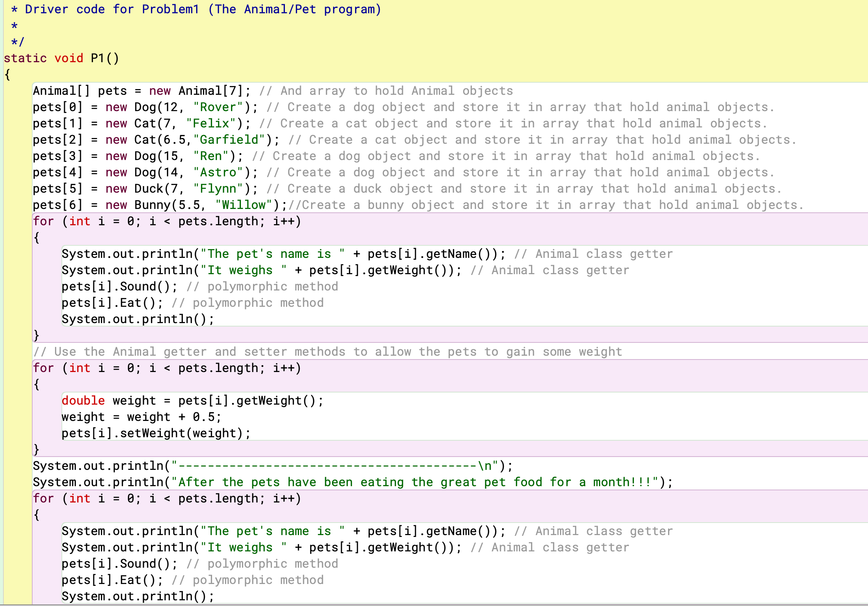Image resolution: width=868 pixels, height=606 pixels.
Task: Click the first for loop's opening brace
Action: tap(36, 238)
